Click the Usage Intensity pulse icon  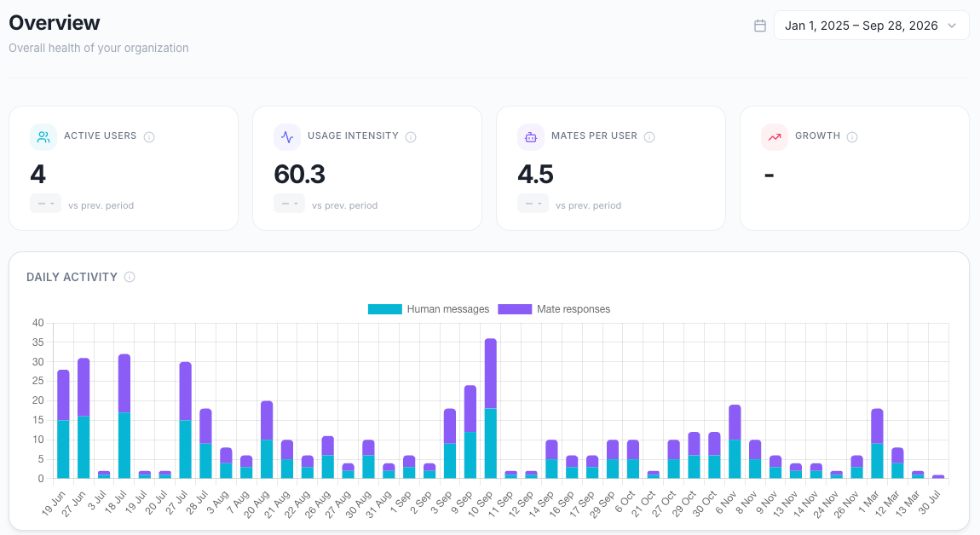pos(287,137)
